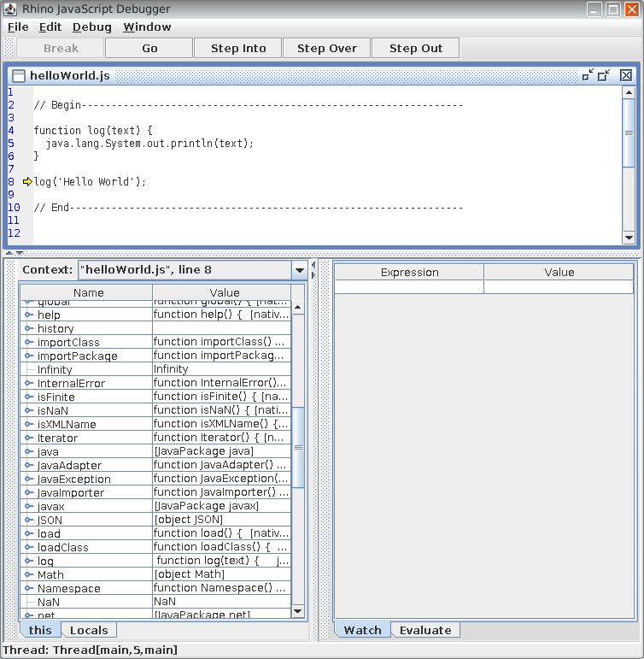Viewport: 644px width, 659px height.
Task: Click the toolbar drag handle grip
Action: pos(9,48)
